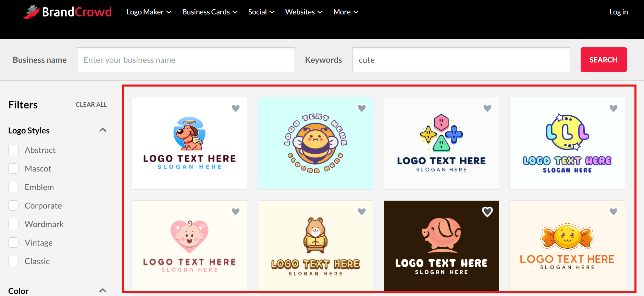This screenshot has width=644, height=296.
Task: Enable the Abstract style filter
Action: [x=13, y=150]
